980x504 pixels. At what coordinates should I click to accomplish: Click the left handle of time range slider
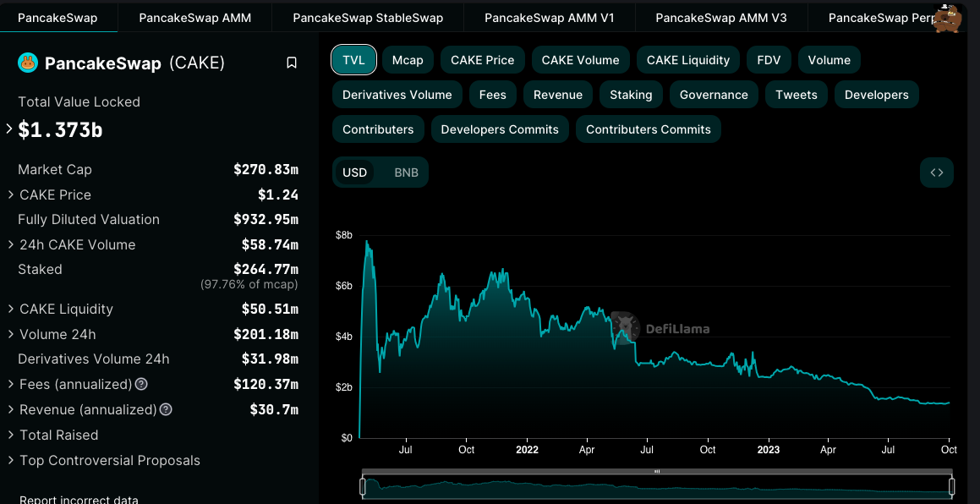(x=363, y=486)
